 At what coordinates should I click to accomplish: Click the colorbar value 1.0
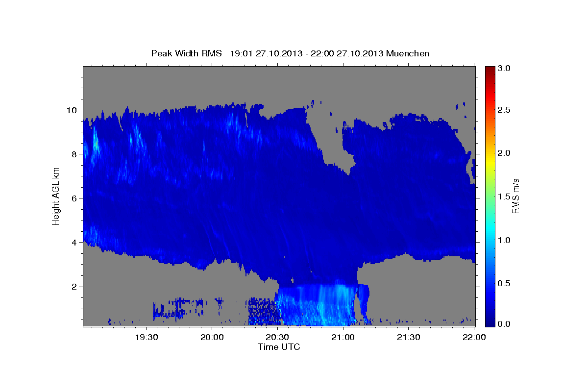coord(504,240)
